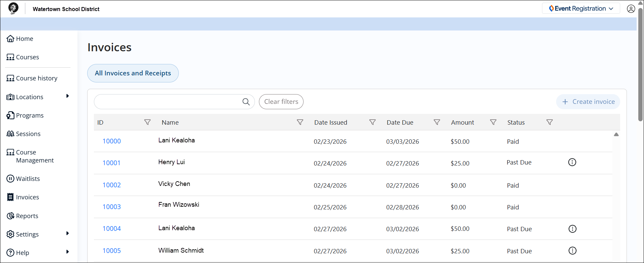The width and height of the screenshot is (644, 263).
Task: Open Courses in sidebar
Action: [x=23, y=57]
